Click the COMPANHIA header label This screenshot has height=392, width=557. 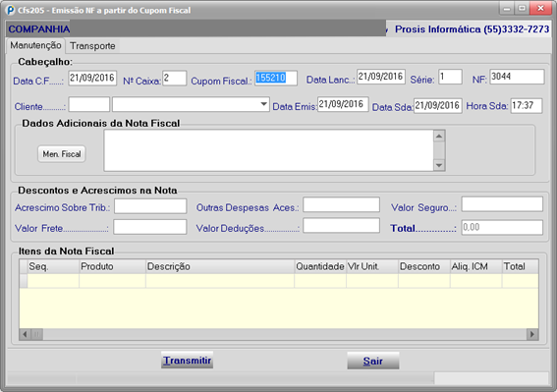39,29
